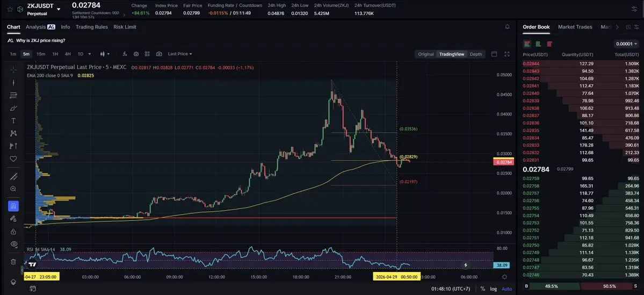The height and width of the screenshot is (295, 644).
Task: Switch chart to Original view
Action: (x=426, y=54)
